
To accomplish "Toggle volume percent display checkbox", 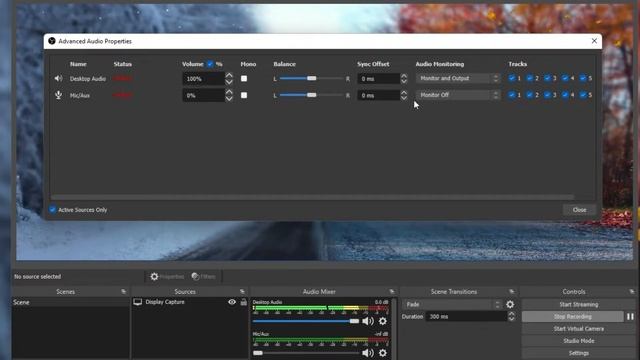I will coord(210,64).
